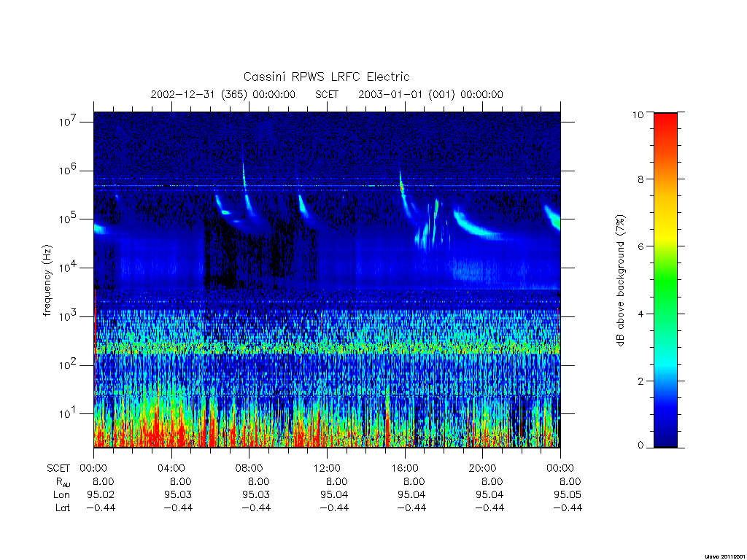
Task: Click the 10^6 frequency axis label
Action: pyautogui.click(x=68, y=170)
